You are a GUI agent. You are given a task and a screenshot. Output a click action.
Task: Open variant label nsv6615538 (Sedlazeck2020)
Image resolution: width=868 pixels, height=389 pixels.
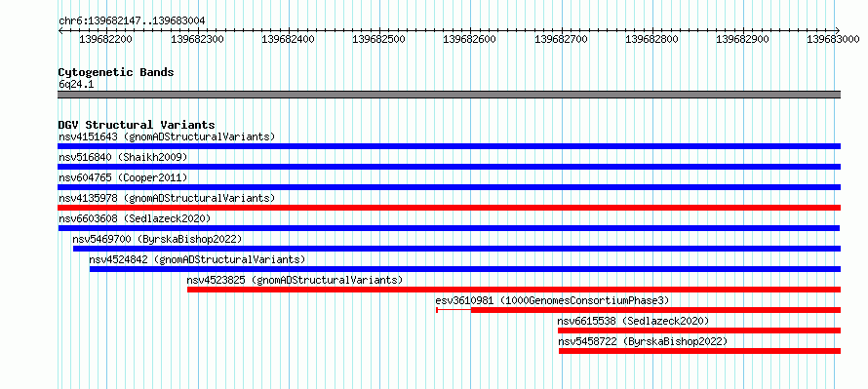pyautogui.click(x=633, y=321)
